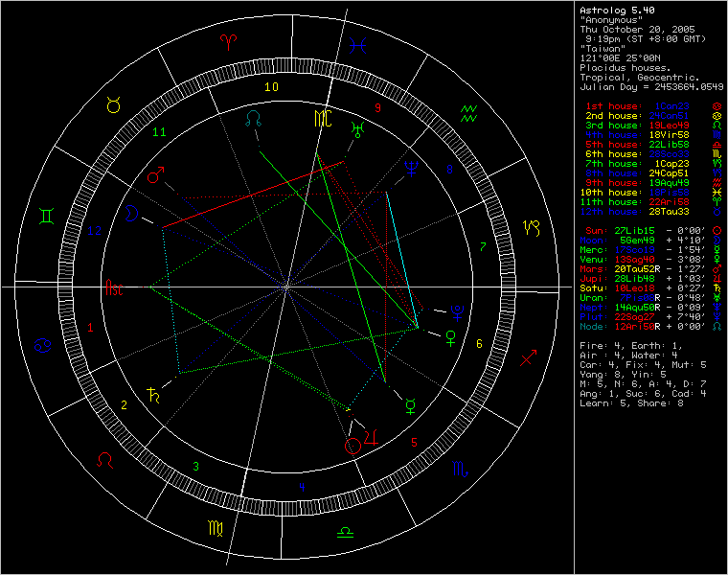Click the 'Learn: 5, Share: 8' summary line
Screen dimensions: 728x575
(631, 403)
